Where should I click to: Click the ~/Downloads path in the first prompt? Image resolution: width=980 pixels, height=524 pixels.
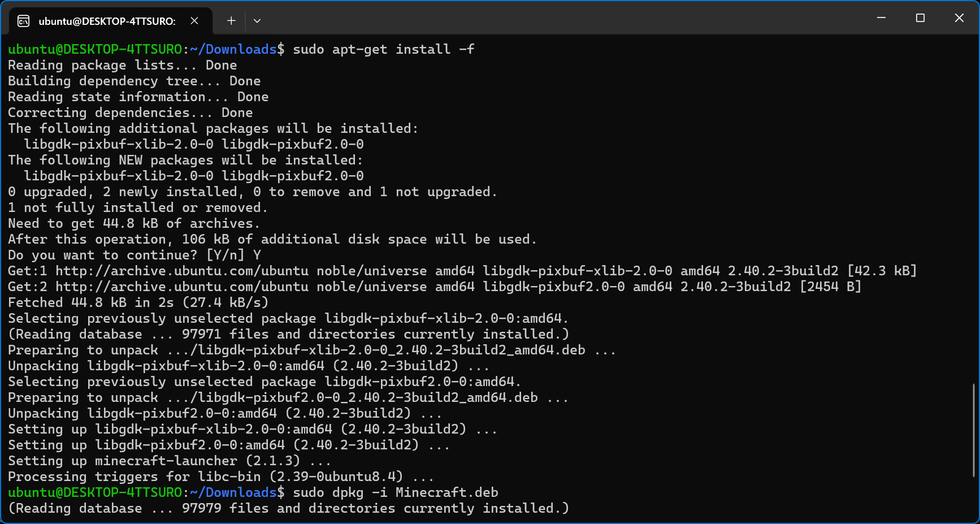(x=233, y=49)
